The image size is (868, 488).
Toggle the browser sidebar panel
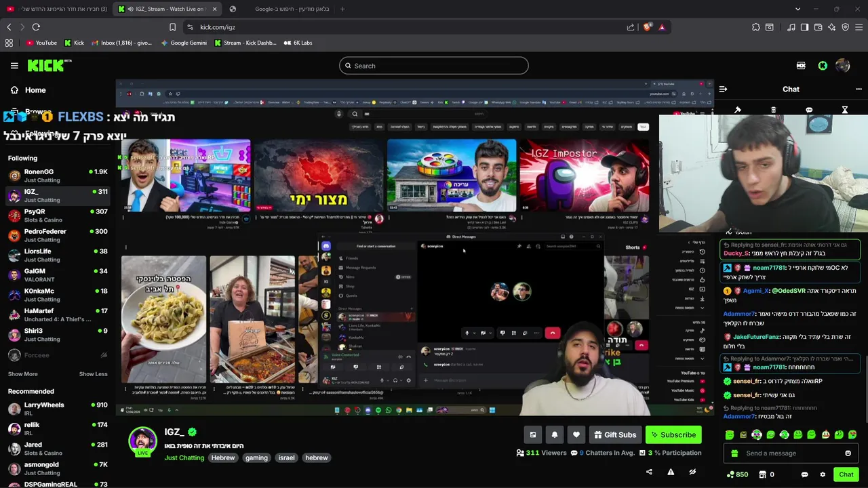[x=804, y=27]
